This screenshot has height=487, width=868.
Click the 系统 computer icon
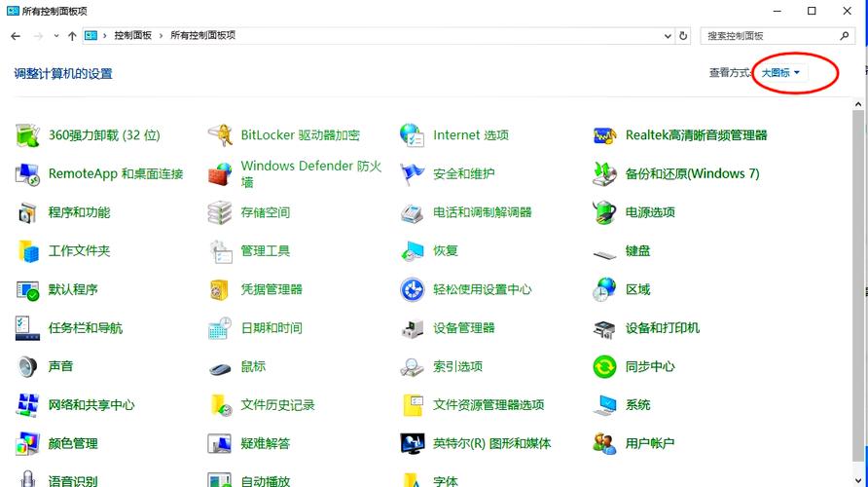(x=604, y=405)
